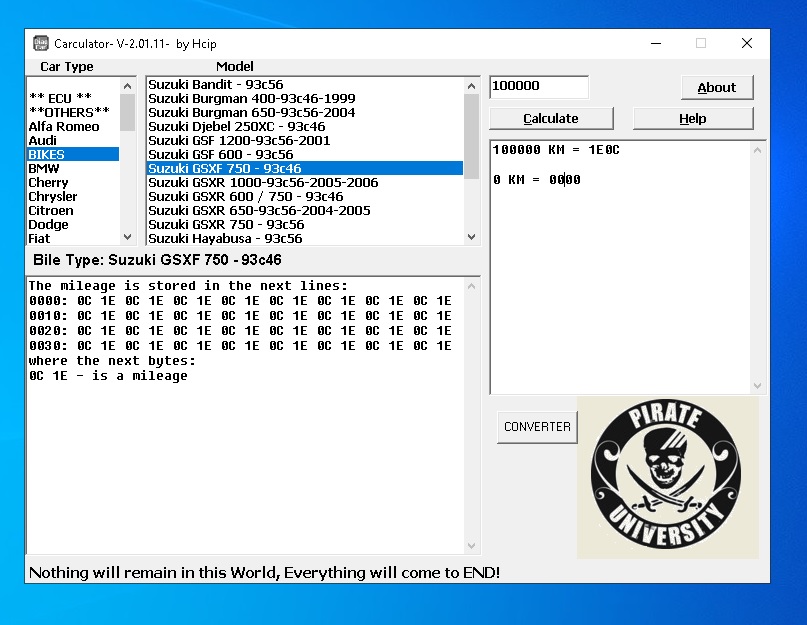This screenshot has height=625, width=807.
Task: Click down arrow of hex dump scrollbar
Action: click(472, 546)
